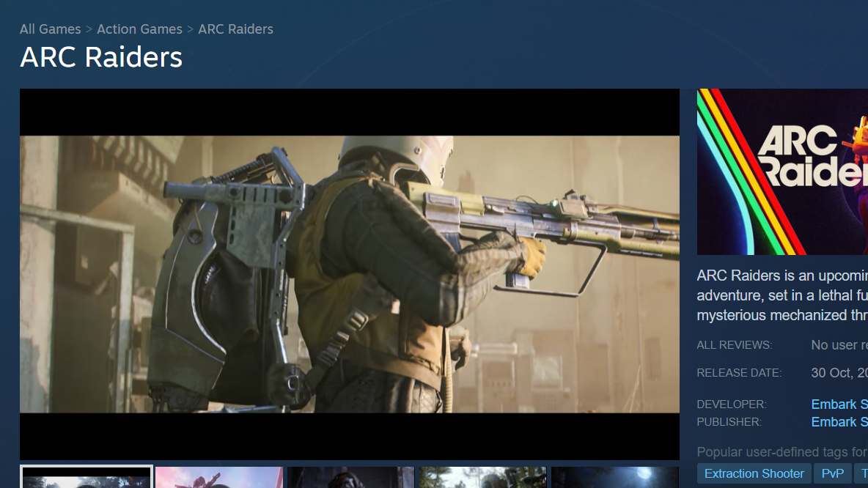The height and width of the screenshot is (488, 868).
Task: Select the first highlighted trailer thumbnail
Action: tap(87, 477)
